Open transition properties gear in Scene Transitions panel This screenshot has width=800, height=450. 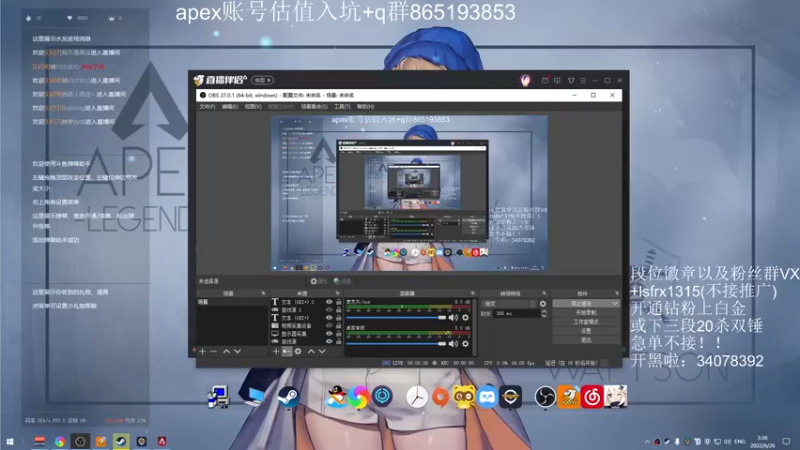[543, 304]
